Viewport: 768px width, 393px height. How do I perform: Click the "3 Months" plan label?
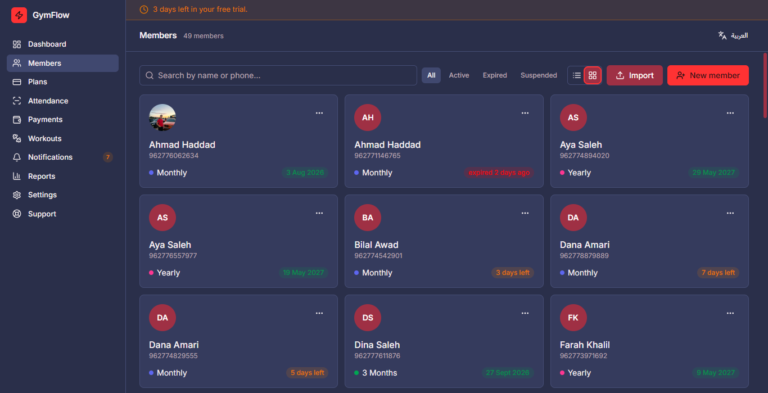click(380, 373)
